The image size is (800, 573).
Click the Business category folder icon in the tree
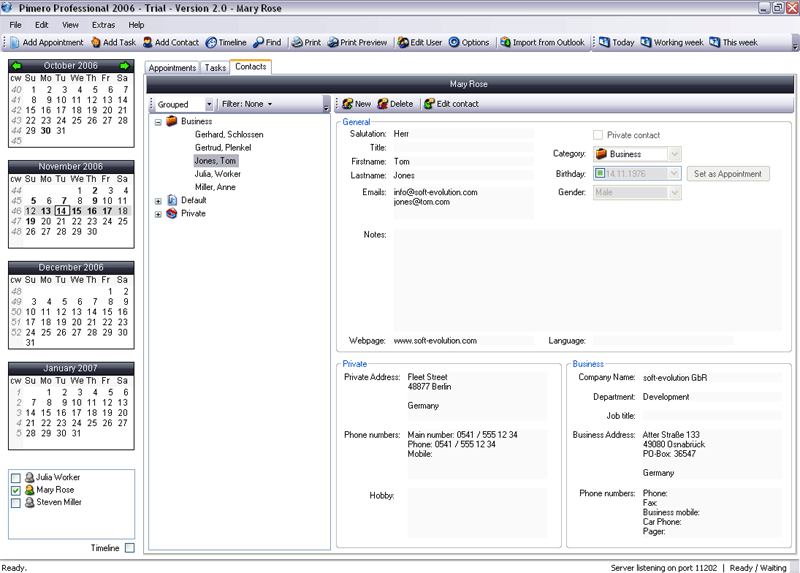coord(172,121)
